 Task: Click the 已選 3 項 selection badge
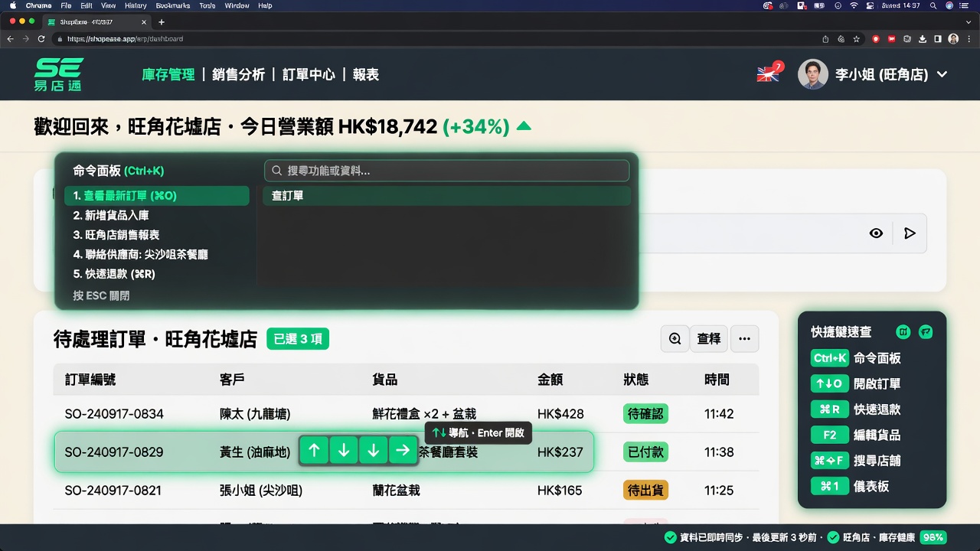[x=298, y=339]
